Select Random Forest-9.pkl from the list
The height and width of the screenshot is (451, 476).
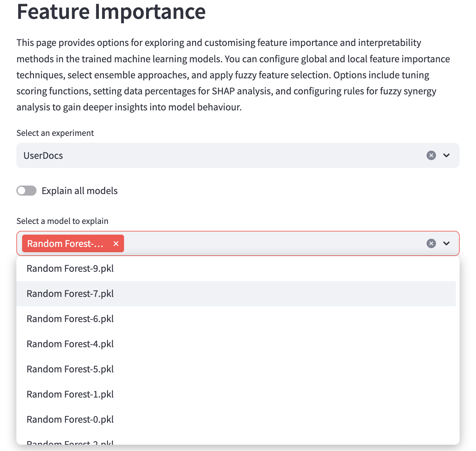70,268
